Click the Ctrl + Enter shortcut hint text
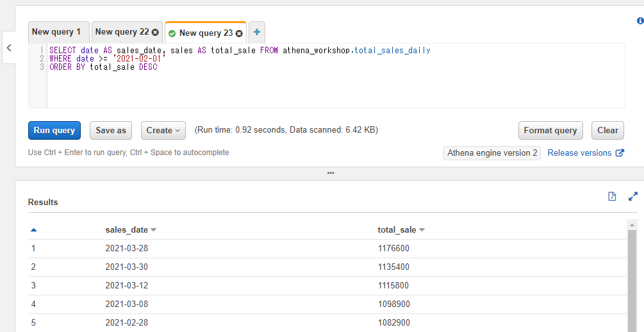The height and width of the screenshot is (332, 644). click(x=129, y=153)
